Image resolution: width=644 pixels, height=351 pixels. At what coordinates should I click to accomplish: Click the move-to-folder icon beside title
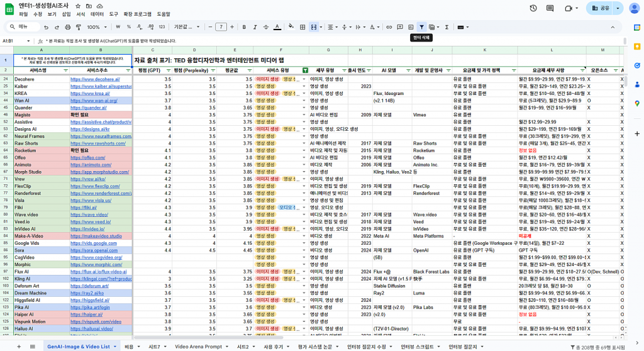pos(89,6)
